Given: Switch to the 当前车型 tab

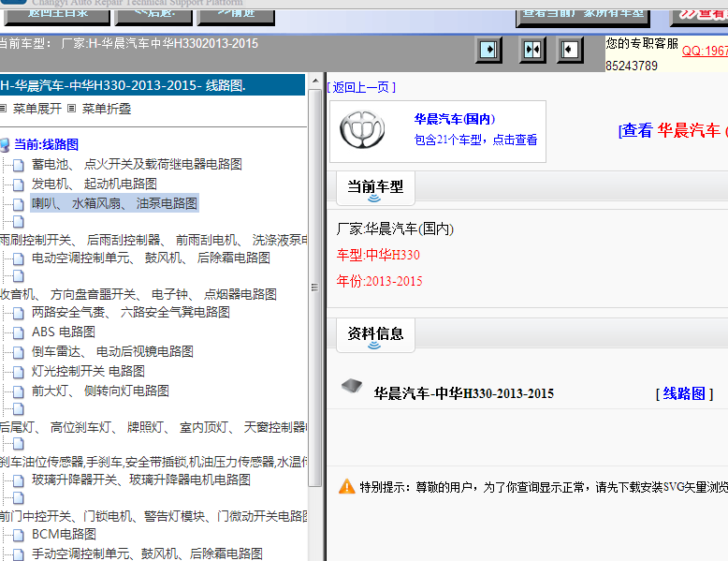Looking at the screenshot, I should [x=375, y=187].
